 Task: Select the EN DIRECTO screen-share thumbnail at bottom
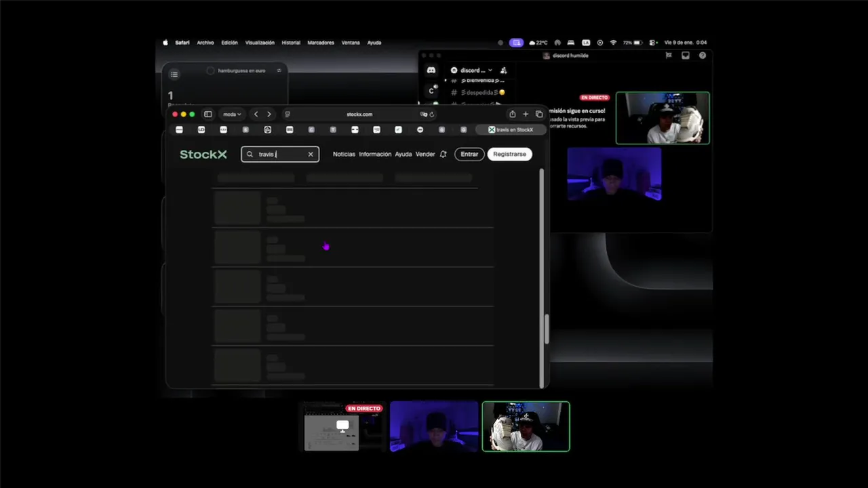tap(342, 427)
